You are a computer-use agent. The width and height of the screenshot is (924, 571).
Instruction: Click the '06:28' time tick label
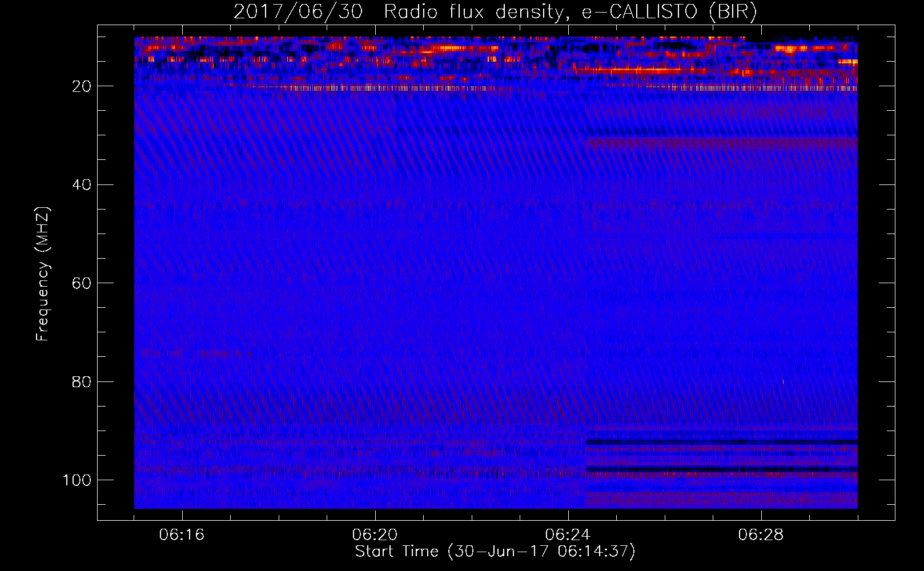click(761, 535)
